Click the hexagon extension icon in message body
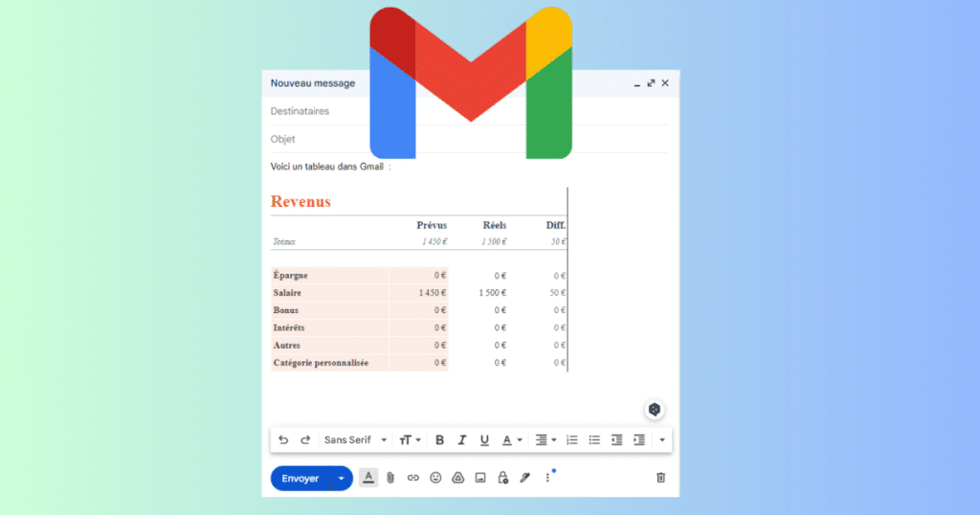Image resolution: width=980 pixels, height=515 pixels. pyautogui.click(x=655, y=410)
